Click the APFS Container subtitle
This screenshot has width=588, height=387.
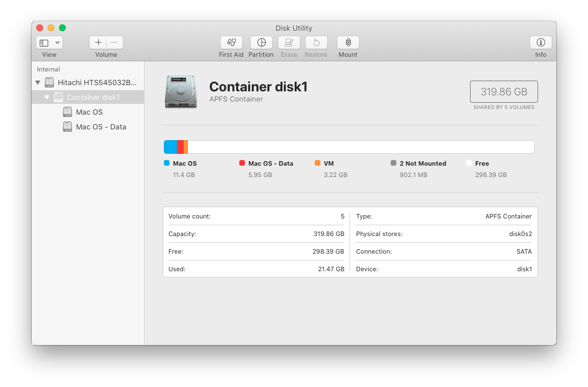tap(236, 99)
